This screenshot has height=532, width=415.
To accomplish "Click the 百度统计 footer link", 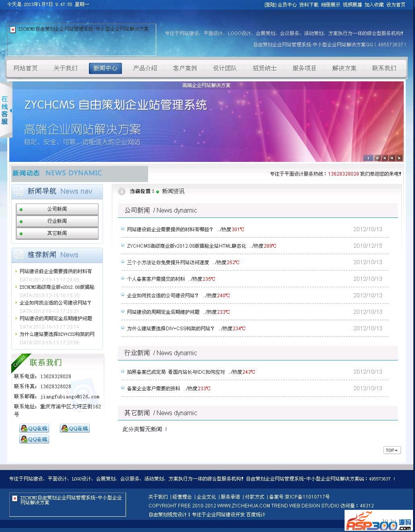I will tap(256, 515).
